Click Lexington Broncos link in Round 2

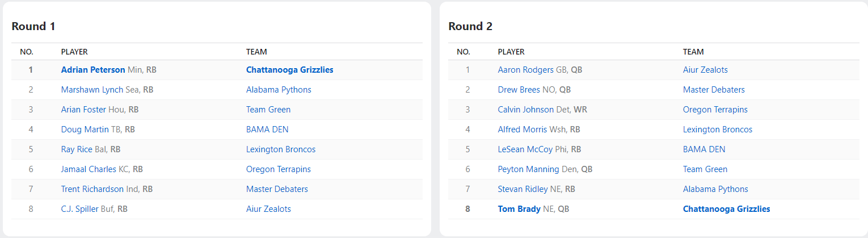pos(717,130)
